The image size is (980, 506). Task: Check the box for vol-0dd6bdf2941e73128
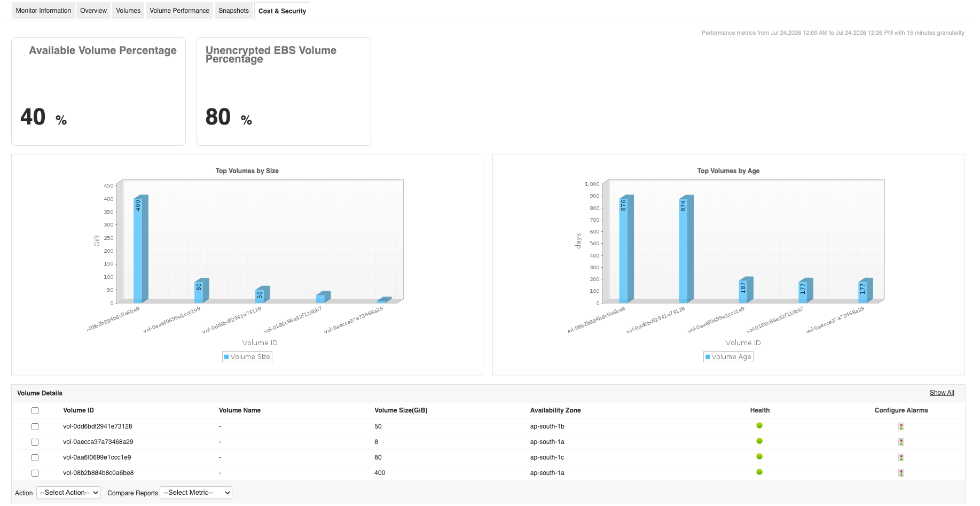point(35,426)
